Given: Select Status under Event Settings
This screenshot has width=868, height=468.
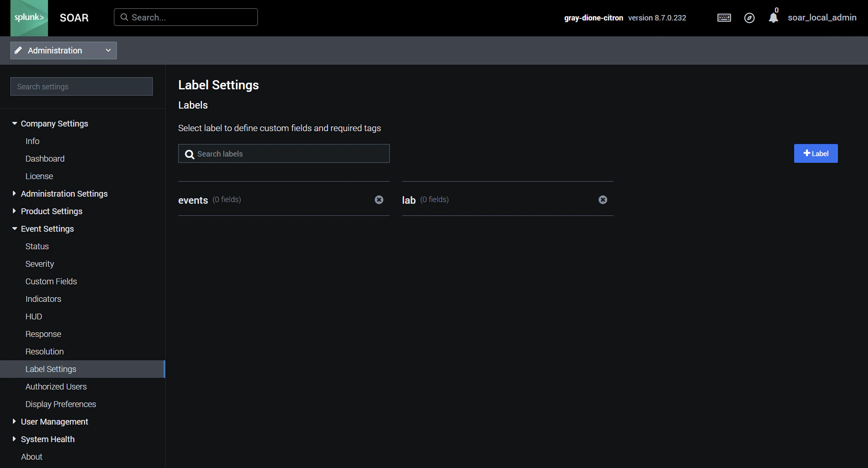Looking at the screenshot, I should (37, 246).
